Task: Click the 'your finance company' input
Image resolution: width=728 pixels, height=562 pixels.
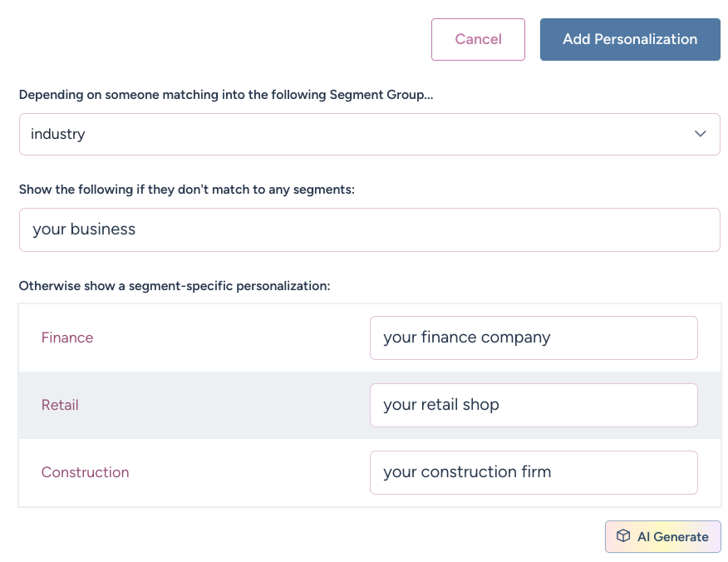Action: pyautogui.click(x=533, y=338)
